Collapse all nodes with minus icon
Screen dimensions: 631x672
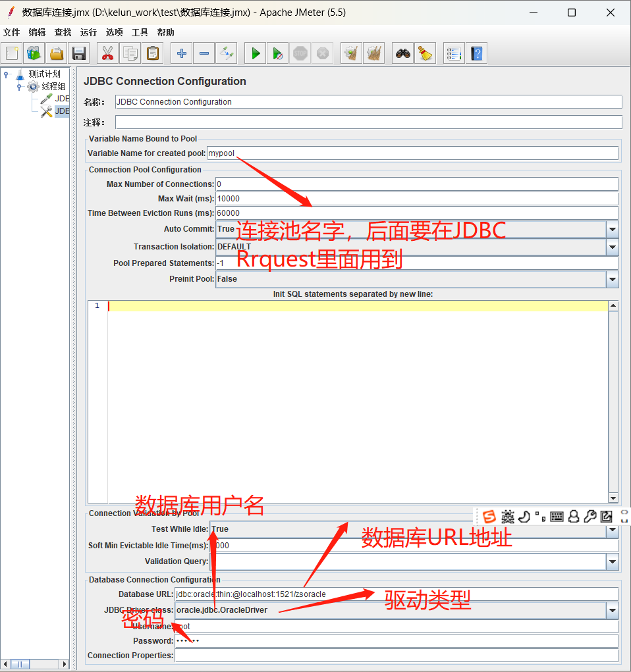(x=204, y=53)
